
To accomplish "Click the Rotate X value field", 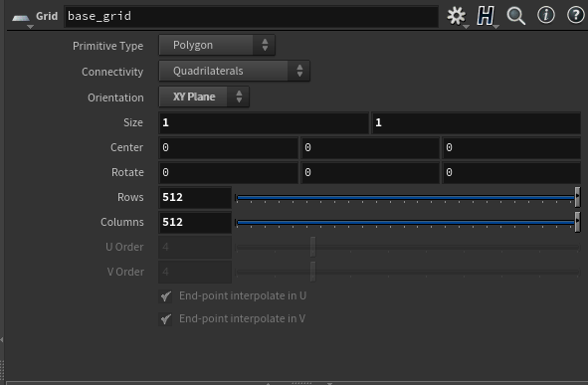I will point(229,172).
